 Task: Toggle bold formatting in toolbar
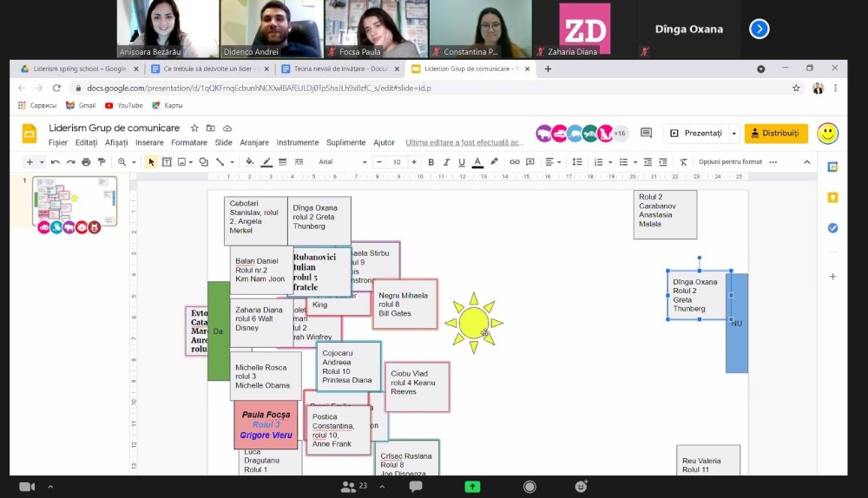click(x=431, y=162)
